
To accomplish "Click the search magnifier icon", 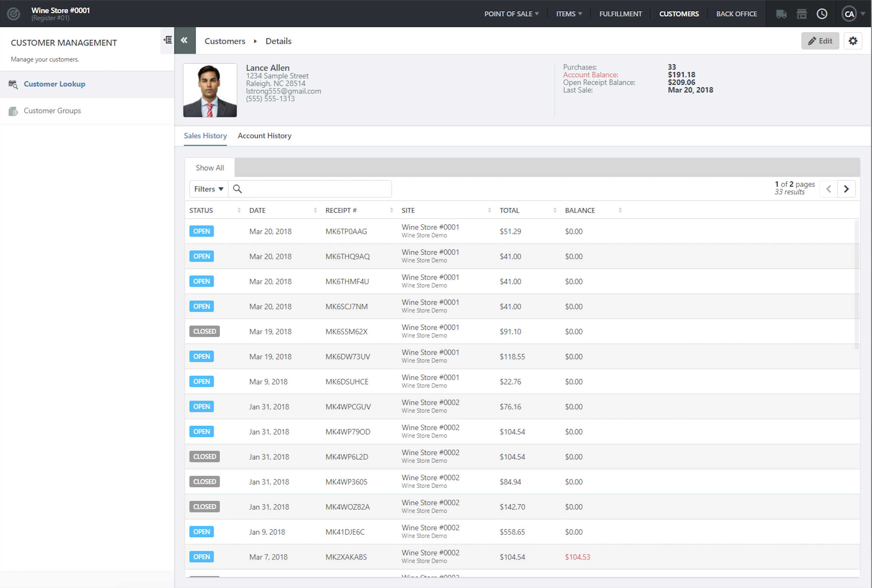I will click(x=237, y=189).
